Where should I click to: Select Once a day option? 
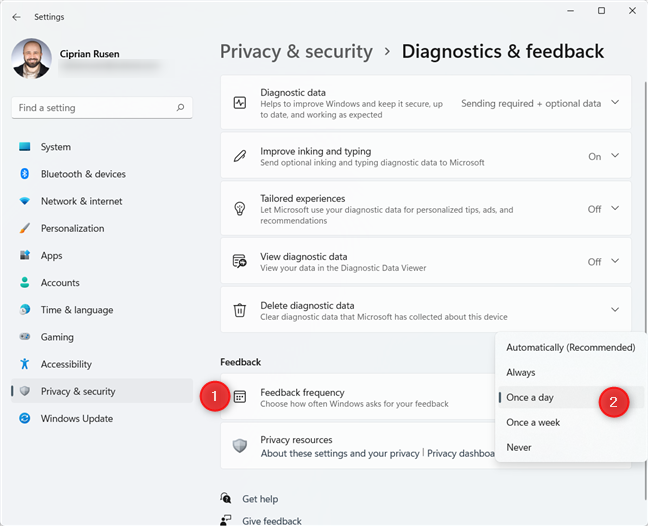point(571,397)
